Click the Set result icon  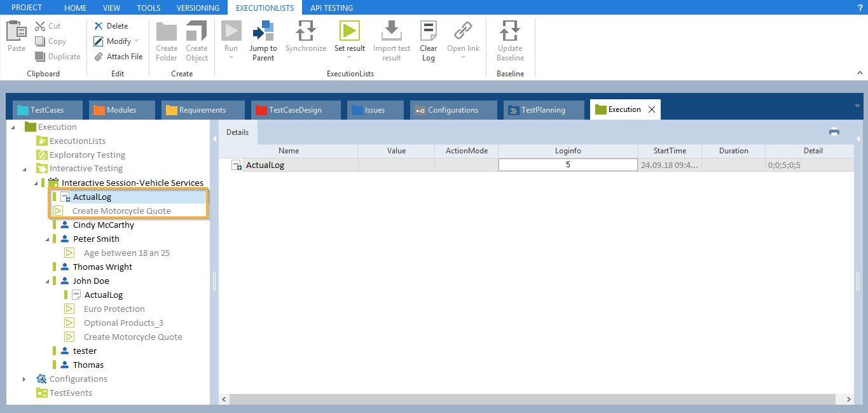[x=349, y=31]
